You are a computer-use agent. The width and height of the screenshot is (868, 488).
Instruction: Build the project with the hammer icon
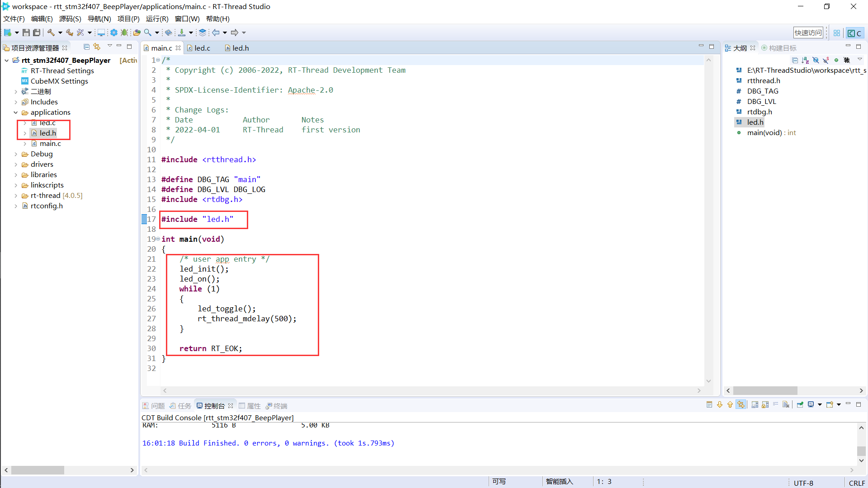pyautogui.click(x=51, y=33)
